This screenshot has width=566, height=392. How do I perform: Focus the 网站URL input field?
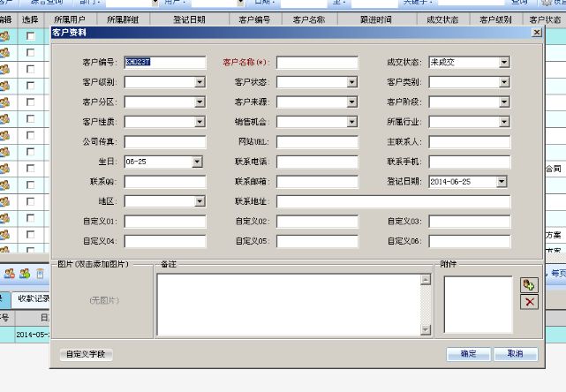pos(317,142)
